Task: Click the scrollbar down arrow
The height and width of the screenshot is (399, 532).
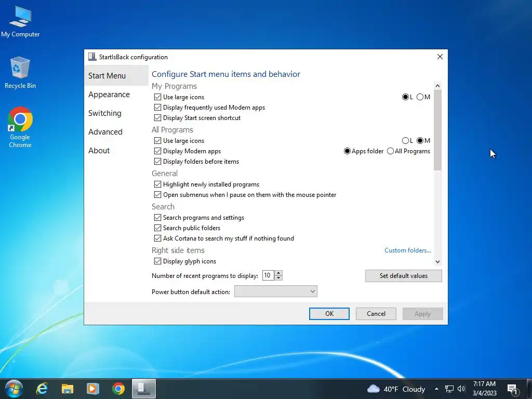Action: pos(437,262)
